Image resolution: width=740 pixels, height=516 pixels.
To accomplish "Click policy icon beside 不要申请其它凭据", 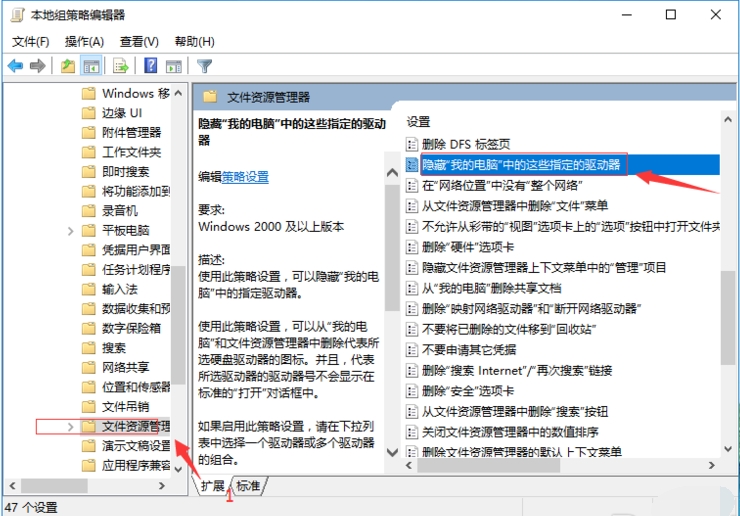I will 412,350.
